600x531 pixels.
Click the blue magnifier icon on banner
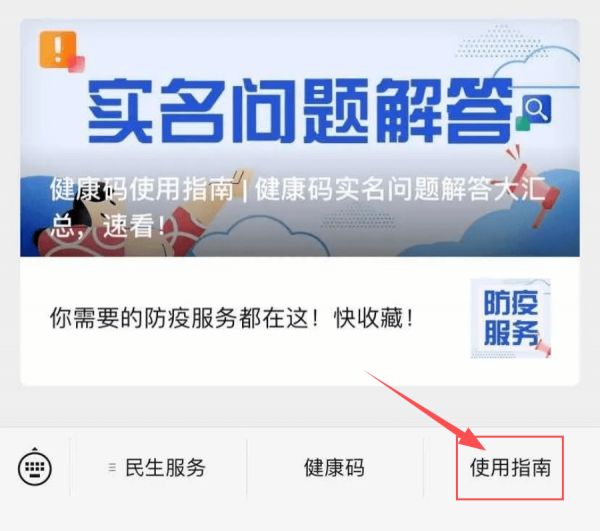(536, 109)
